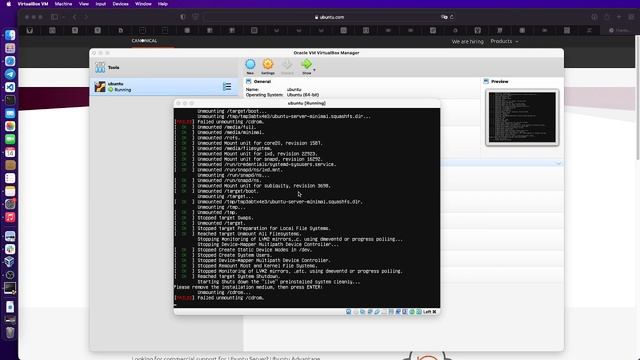Click the network indicator in VM status bar
Viewport: 640px width, 360px height.
pos(370,312)
